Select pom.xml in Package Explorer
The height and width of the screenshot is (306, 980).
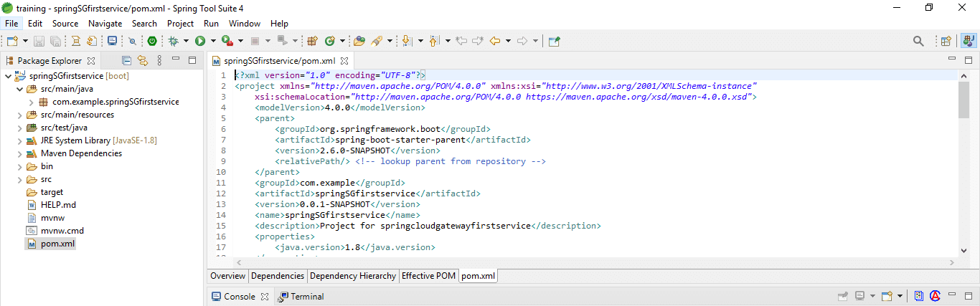pyautogui.click(x=57, y=244)
